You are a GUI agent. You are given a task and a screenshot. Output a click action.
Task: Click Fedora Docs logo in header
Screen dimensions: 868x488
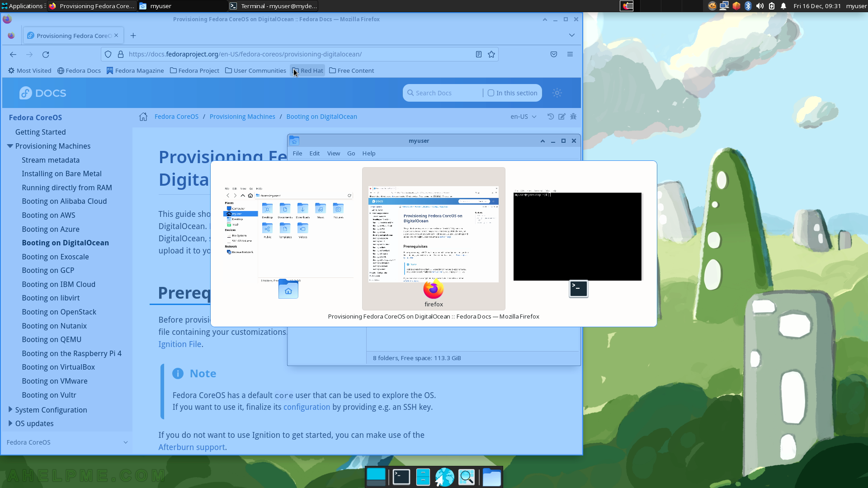[x=42, y=93]
